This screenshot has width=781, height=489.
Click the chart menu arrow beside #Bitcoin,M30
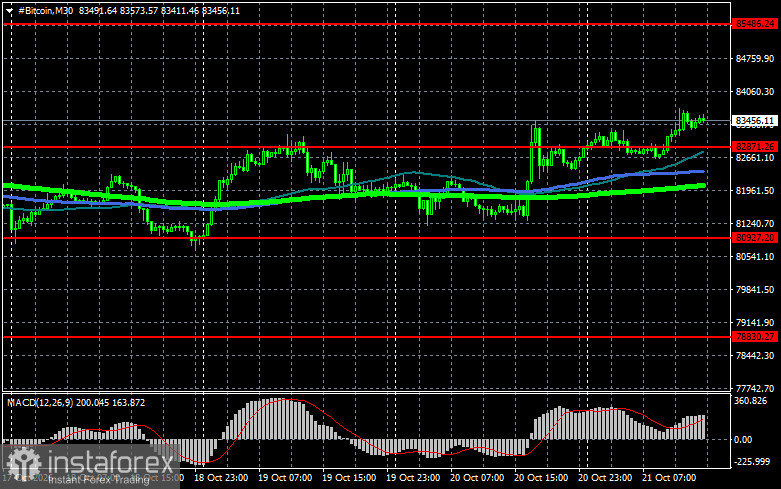[x=9, y=10]
